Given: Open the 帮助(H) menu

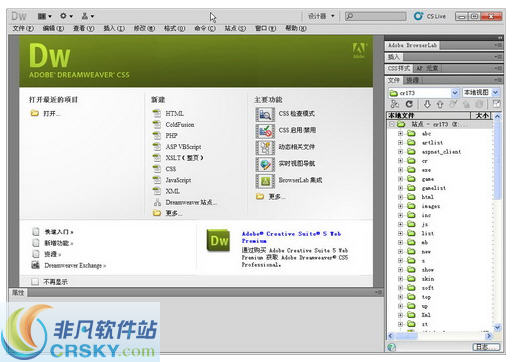Looking at the screenshot, I should click(296, 28).
